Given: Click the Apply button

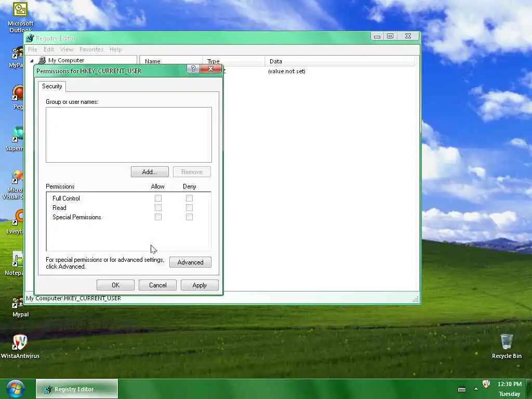Looking at the screenshot, I should [x=199, y=285].
